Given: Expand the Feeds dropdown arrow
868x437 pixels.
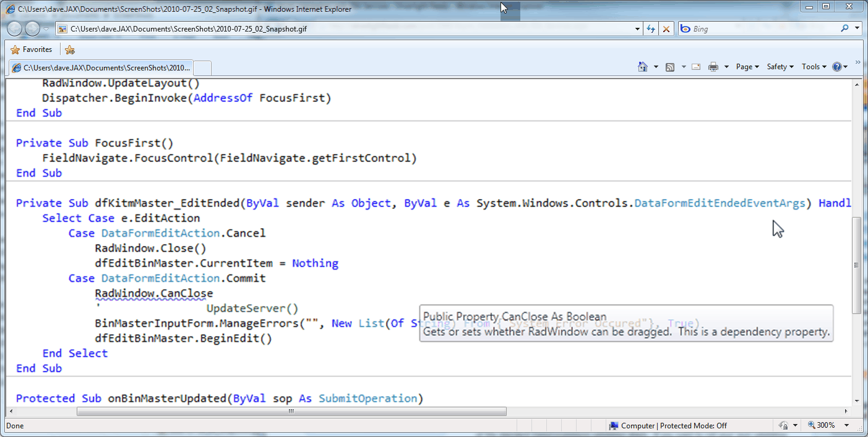Looking at the screenshot, I should coord(684,67).
